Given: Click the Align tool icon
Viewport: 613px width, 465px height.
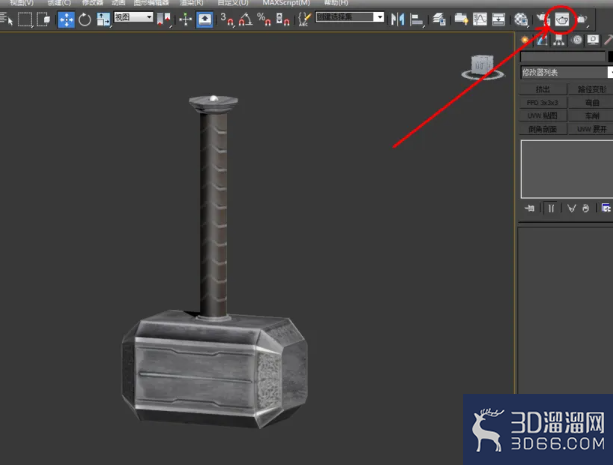Looking at the screenshot, I should [x=417, y=20].
